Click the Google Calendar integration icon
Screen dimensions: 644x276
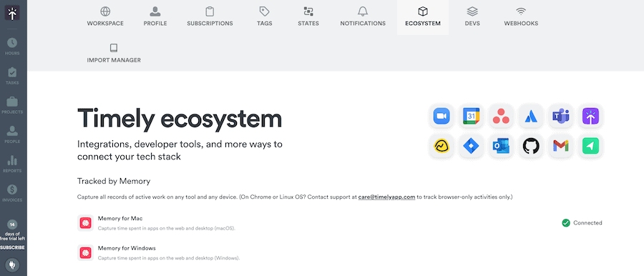[471, 117]
